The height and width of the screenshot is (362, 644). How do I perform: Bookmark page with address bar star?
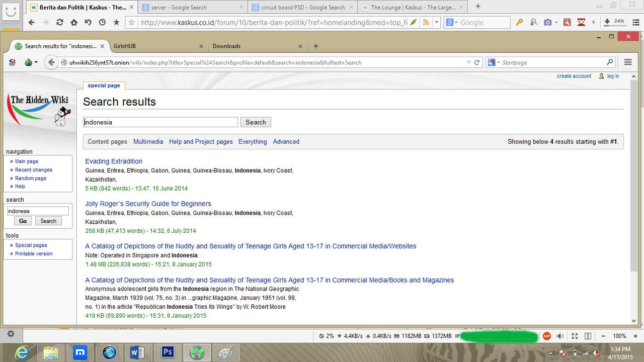click(x=132, y=23)
